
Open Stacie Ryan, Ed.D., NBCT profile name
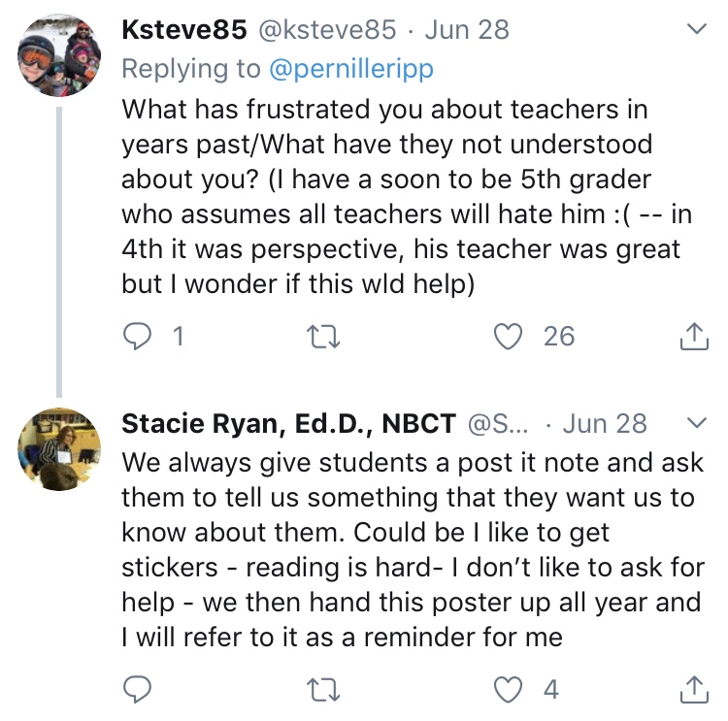(288, 424)
